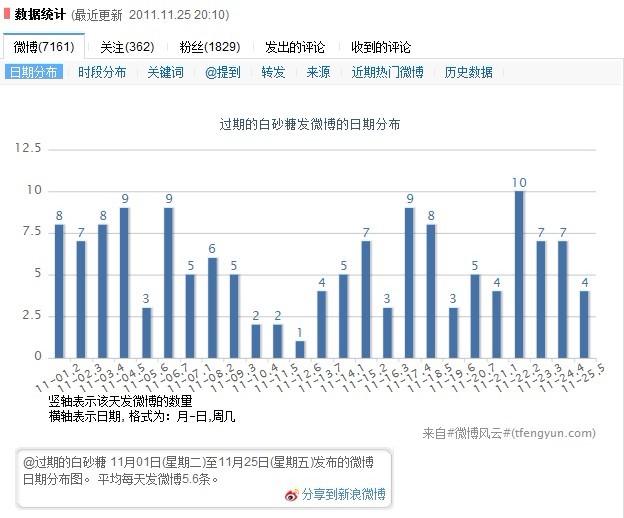Click 分享到新浪微博 share link
624x518 pixels.
click(x=343, y=495)
